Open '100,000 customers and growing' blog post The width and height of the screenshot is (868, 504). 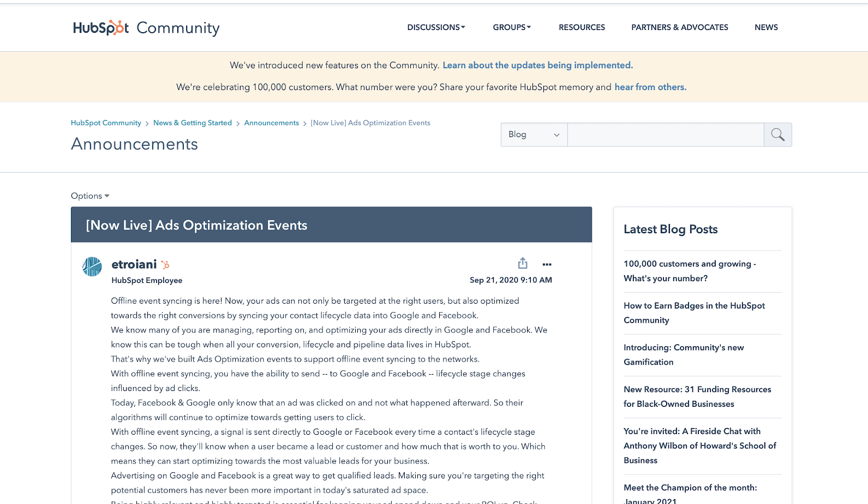(690, 271)
